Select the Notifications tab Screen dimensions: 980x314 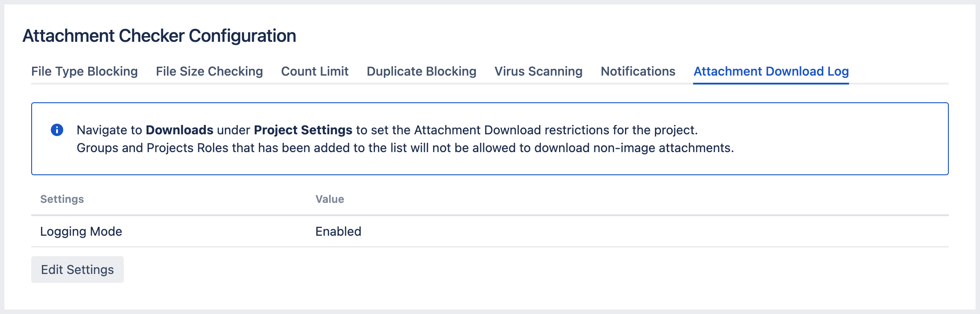tap(637, 71)
